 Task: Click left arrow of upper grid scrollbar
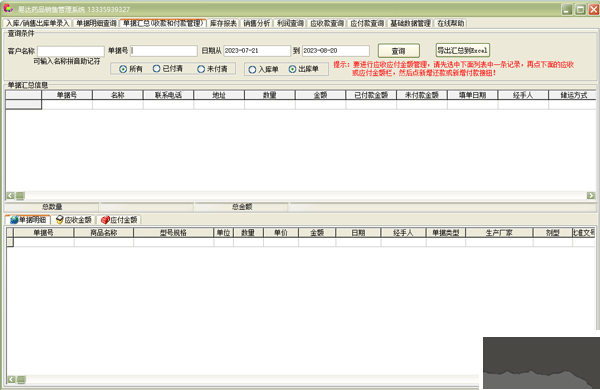click(x=10, y=196)
